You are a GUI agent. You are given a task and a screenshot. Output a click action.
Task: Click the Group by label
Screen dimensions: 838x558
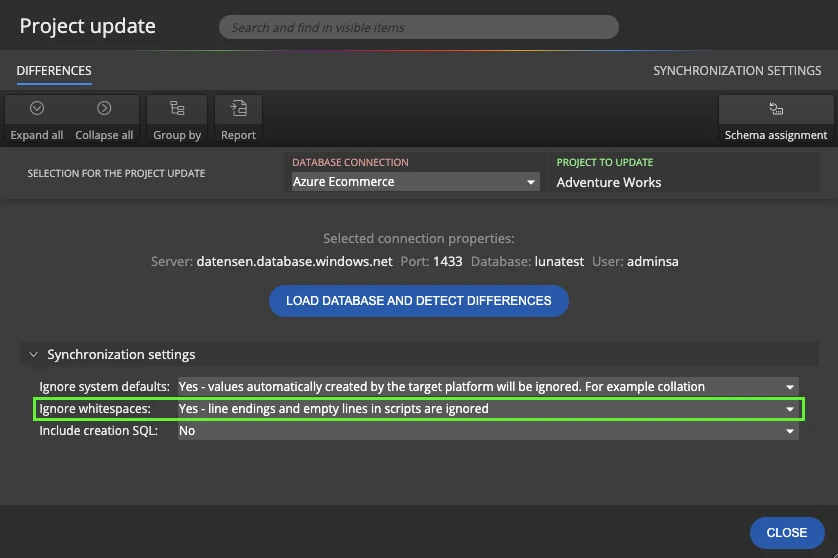(177, 135)
